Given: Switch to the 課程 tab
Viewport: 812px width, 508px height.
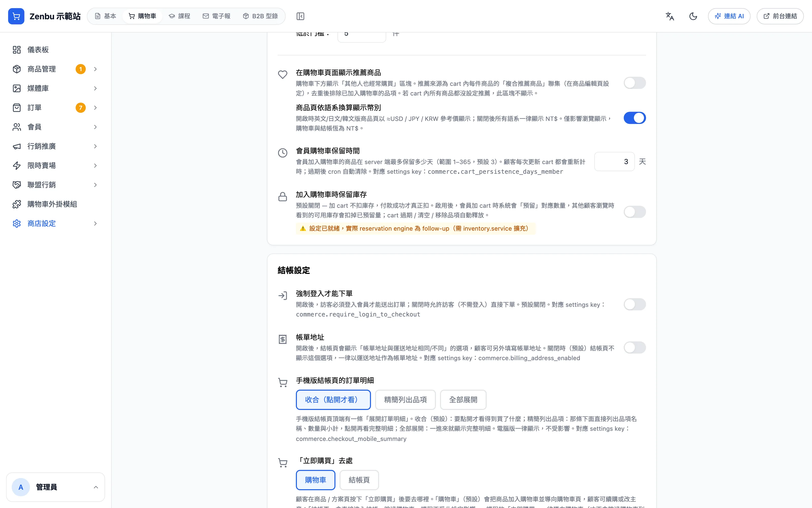Looking at the screenshot, I should [x=179, y=16].
